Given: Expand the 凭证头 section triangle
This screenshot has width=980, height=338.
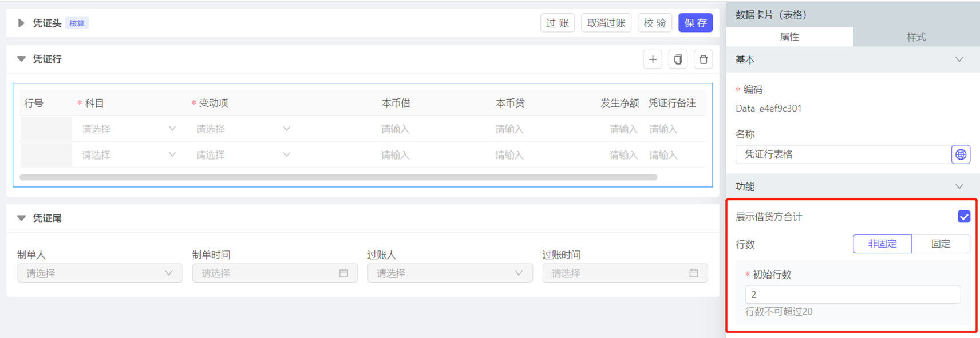Looking at the screenshot, I should click(x=21, y=23).
